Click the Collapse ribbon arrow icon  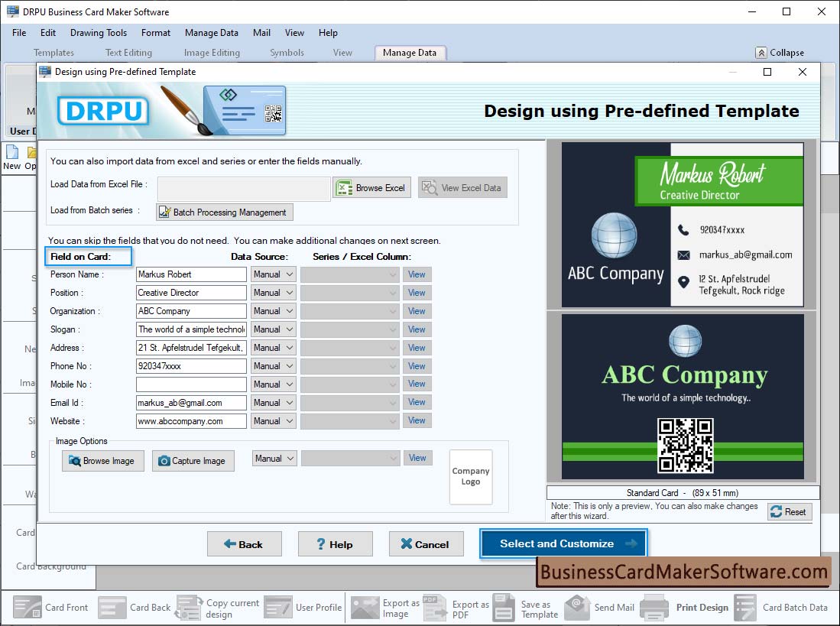click(x=761, y=53)
